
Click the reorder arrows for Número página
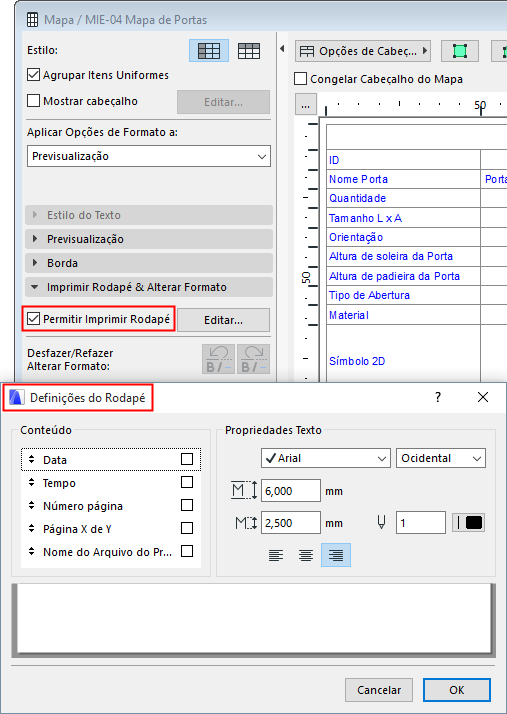[x=31, y=505]
